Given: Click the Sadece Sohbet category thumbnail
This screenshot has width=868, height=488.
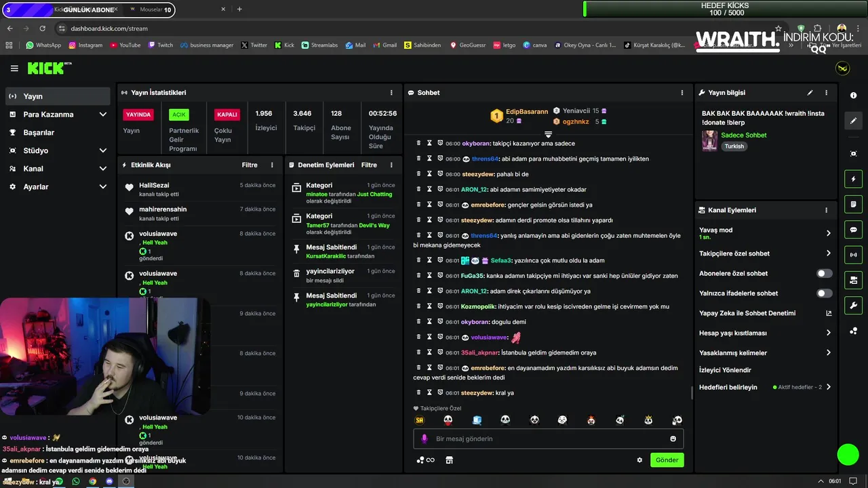Looking at the screenshot, I should tap(709, 140).
